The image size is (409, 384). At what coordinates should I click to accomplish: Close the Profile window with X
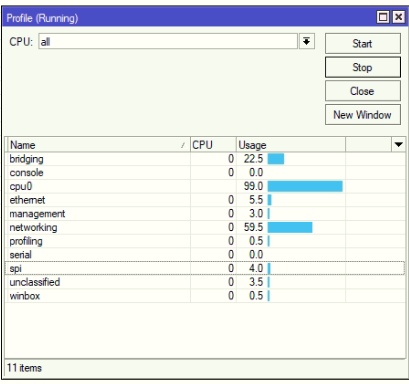coord(398,17)
